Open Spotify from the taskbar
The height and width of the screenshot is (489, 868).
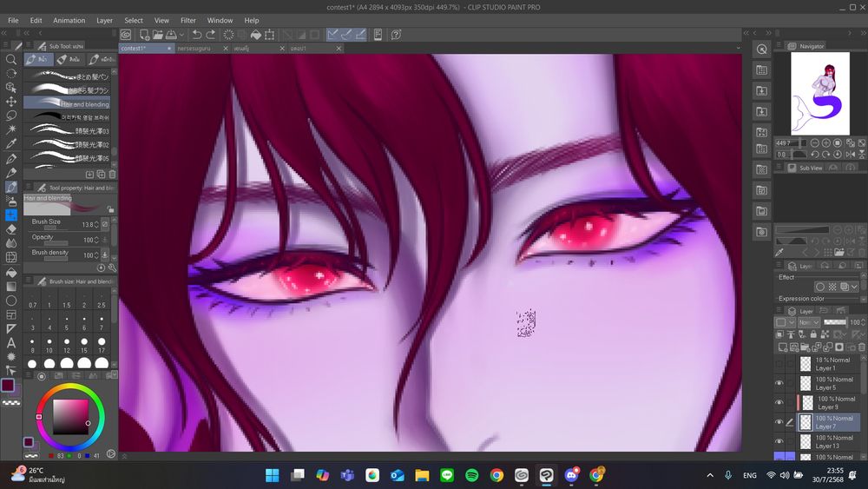[471, 475]
